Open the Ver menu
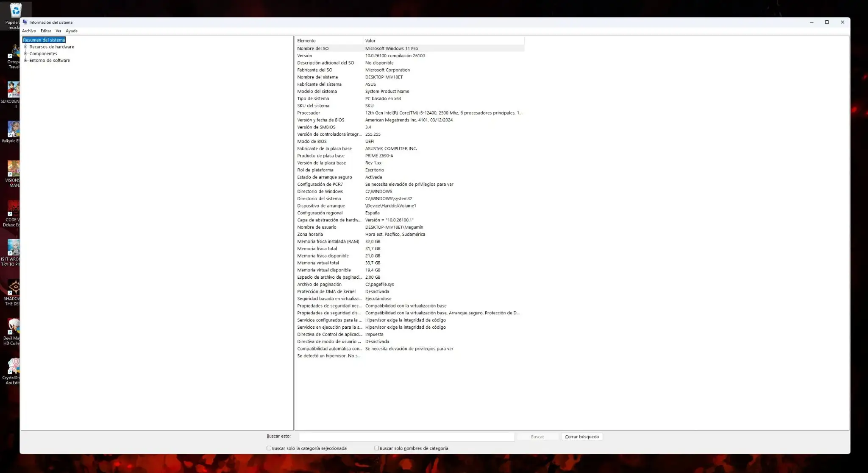The image size is (868, 473). pos(58,31)
